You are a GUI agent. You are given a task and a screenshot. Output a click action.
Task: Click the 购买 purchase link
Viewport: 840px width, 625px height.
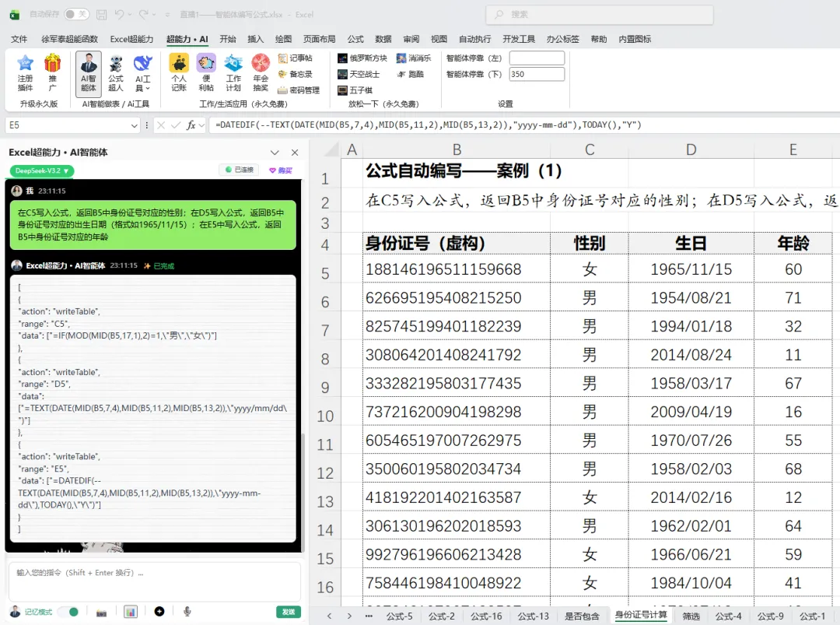coord(281,170)
